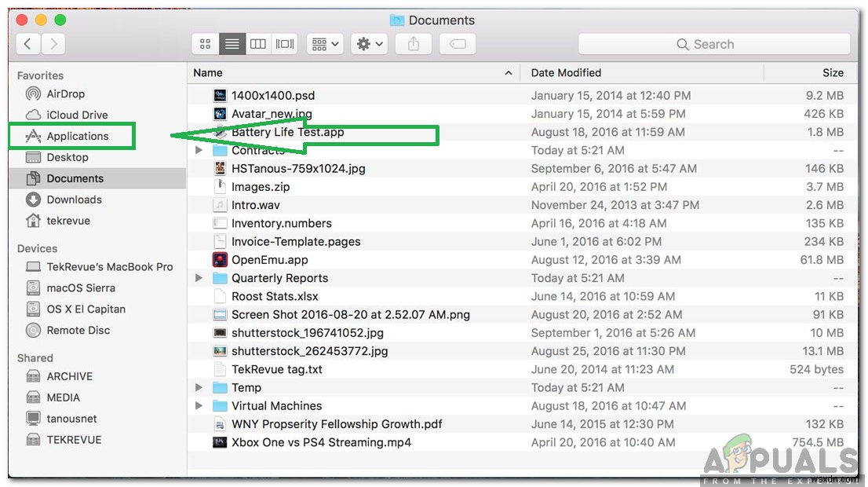868x487 pixels.
Task: Switch to column view in the toolbar
Action: point(258,43)
